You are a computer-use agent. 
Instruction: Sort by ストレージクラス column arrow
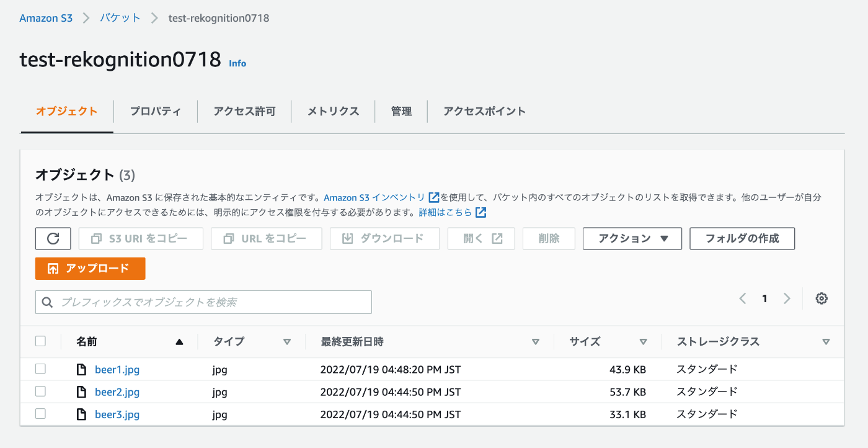click(826, 342)
